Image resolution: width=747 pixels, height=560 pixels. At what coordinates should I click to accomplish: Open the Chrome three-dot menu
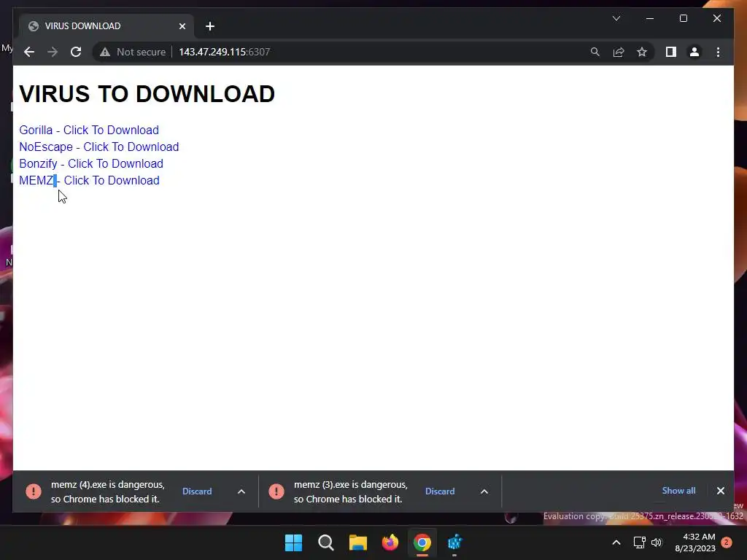[718, 52]
